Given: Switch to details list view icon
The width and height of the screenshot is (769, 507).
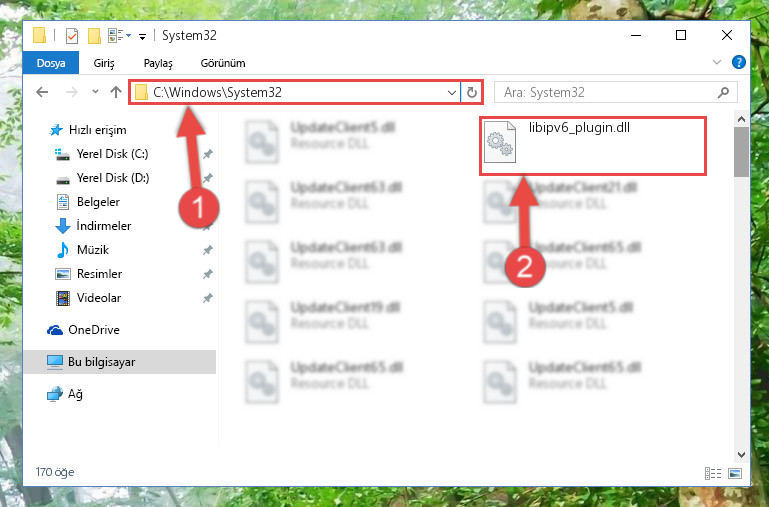Looking at the screenshot, I should click(713, 473).
